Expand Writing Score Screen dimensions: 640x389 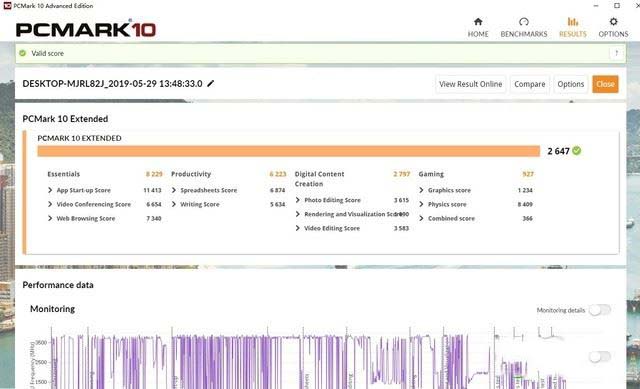coord(174,204)
